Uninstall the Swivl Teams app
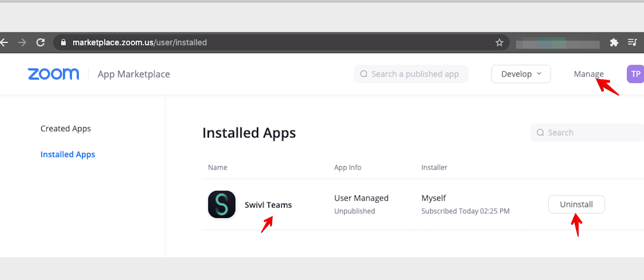This screenshot has height=280, width=644. tap(576, 204)
